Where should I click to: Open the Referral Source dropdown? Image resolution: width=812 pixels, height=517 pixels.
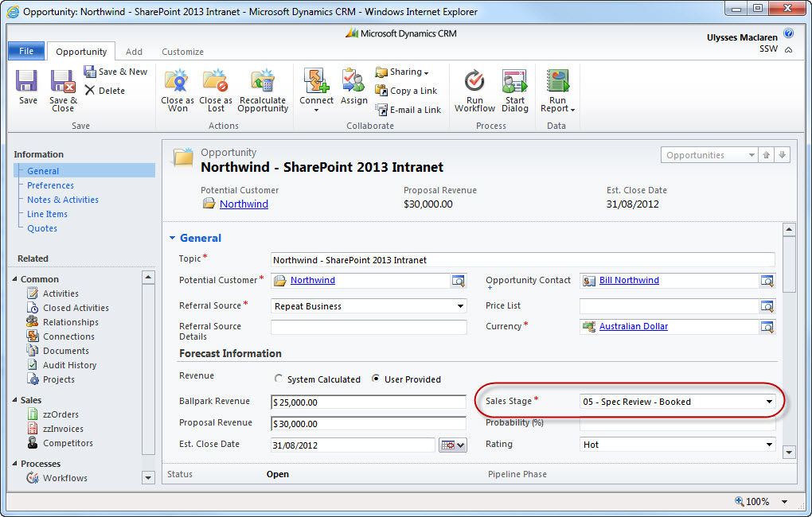click(x=460, y=306)
